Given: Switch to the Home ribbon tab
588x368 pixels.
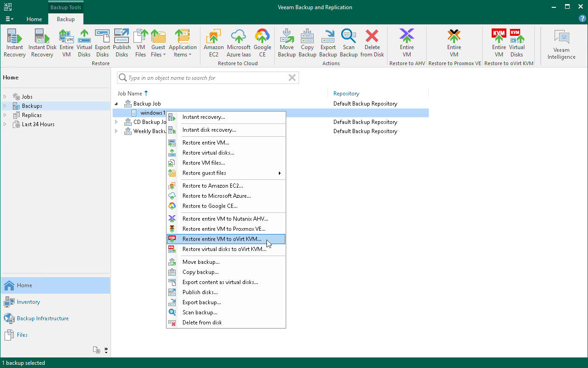Looking at the screenshot, I should pos(34,19).
